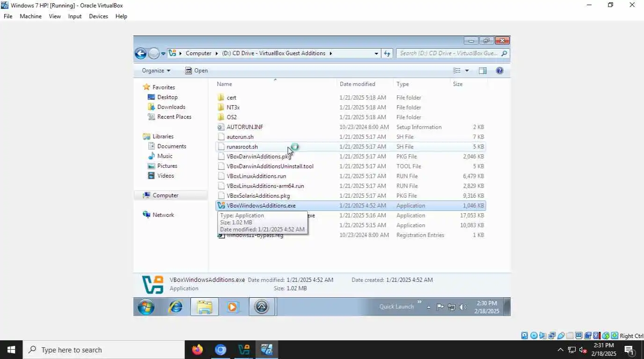This screenshot has height=359, width=644.
Task: Click the guest volume speaker icon
Action: tap(463, 307)
